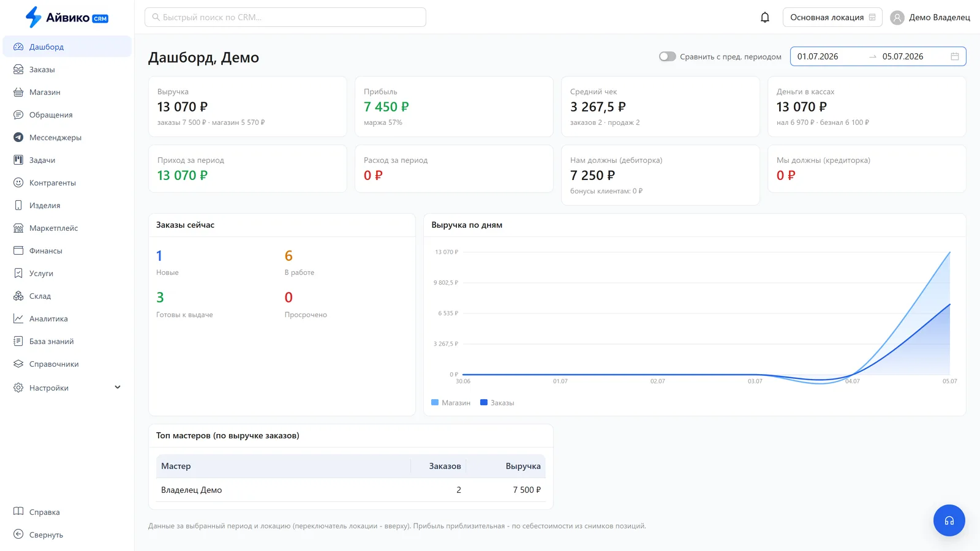The height and width of the screenshot is (551, 980).
Task: Click the Изделия phone icon
Action: 18,205
